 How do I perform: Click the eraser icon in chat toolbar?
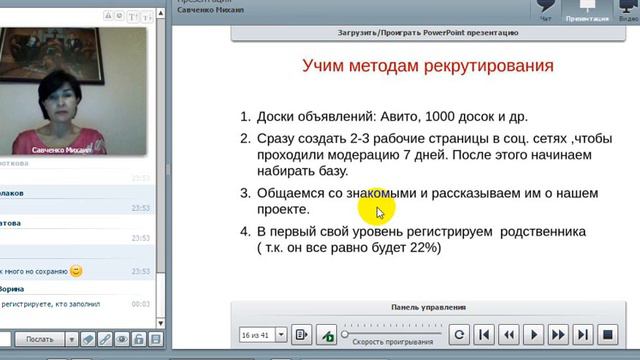click(88, 339)
